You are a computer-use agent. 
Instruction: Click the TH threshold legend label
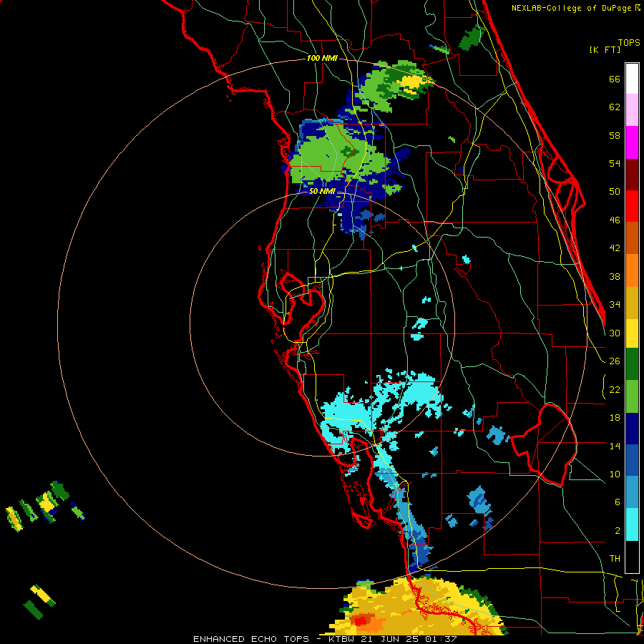click(x=615, y=559)
